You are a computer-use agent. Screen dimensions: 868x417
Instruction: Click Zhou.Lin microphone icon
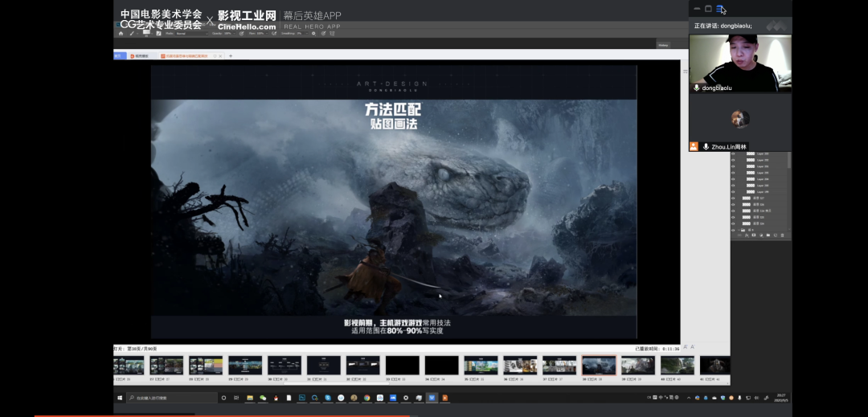point(706,147)
